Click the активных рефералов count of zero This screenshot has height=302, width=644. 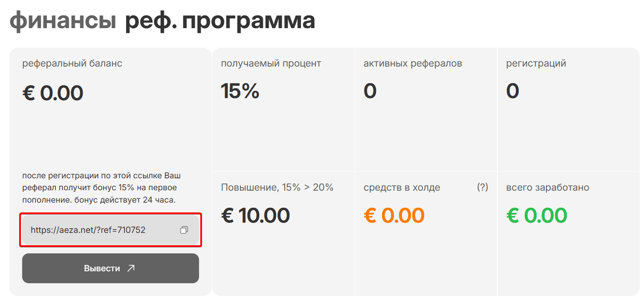[x=370, y=91]
